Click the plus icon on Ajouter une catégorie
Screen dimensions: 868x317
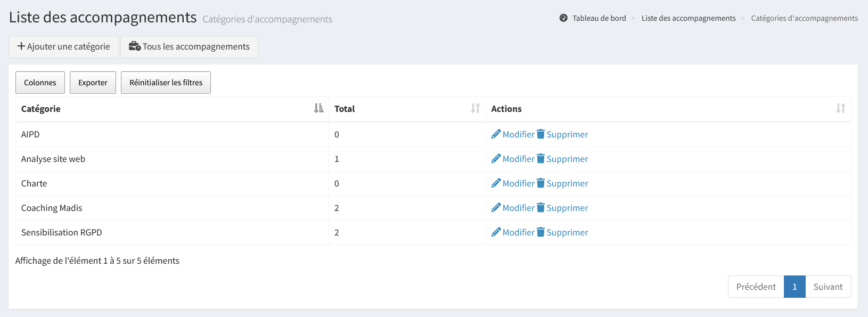point(21,46)
